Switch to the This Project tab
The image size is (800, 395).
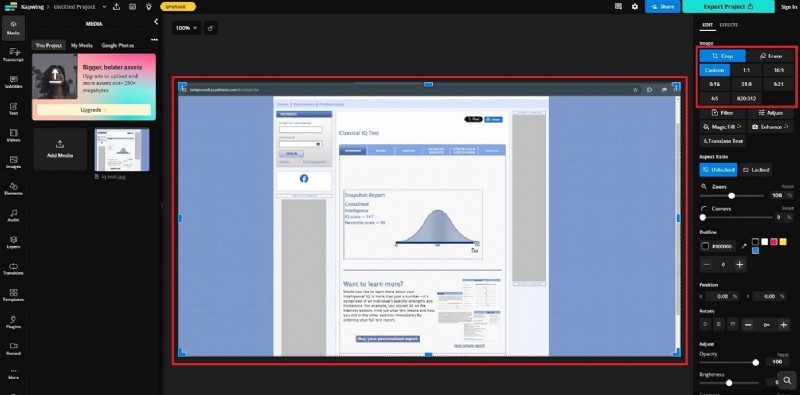tap(48, 45)
